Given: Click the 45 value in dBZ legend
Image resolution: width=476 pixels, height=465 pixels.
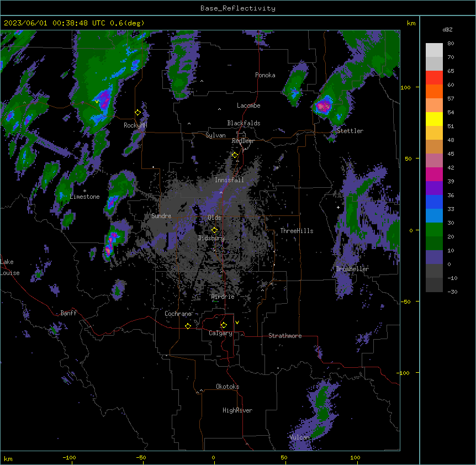Looking at the screenshot, I should point(451,154).
